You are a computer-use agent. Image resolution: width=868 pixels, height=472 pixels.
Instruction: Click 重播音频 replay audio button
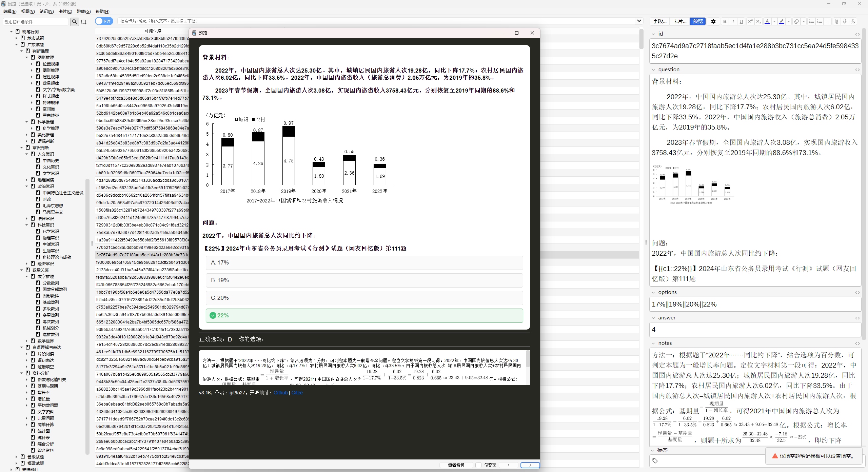pyautogui.click(x=456, y=465)
